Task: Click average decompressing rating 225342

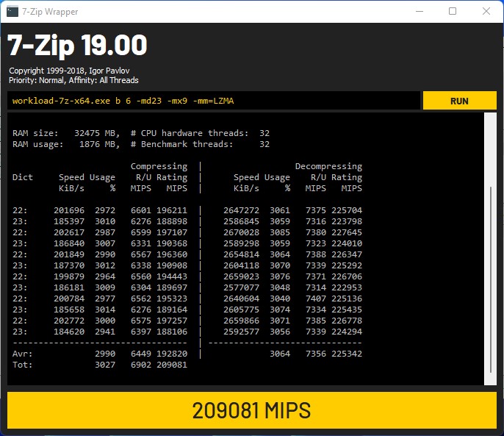Action: coord(347,354)
